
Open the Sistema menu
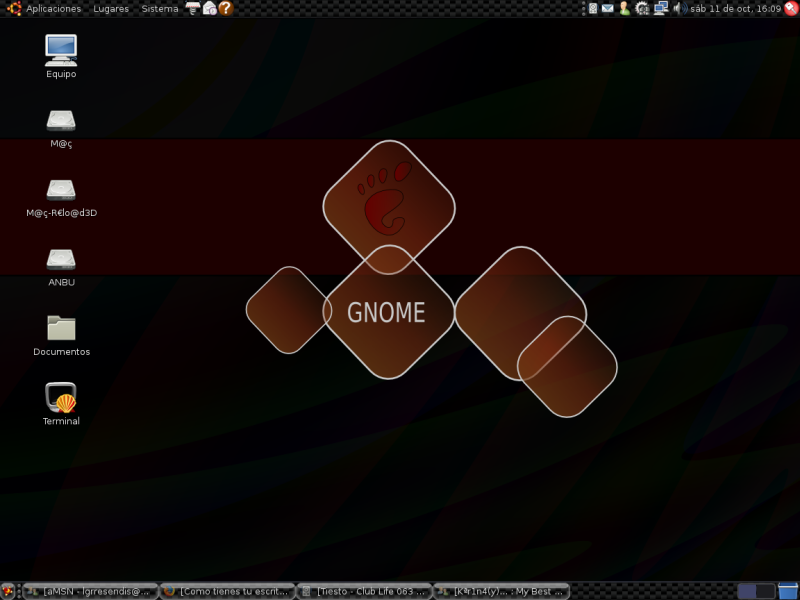[x=160, y=9]
